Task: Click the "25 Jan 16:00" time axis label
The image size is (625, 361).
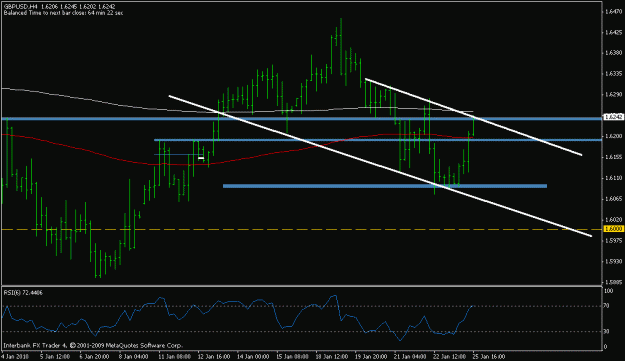Action: 489,356
